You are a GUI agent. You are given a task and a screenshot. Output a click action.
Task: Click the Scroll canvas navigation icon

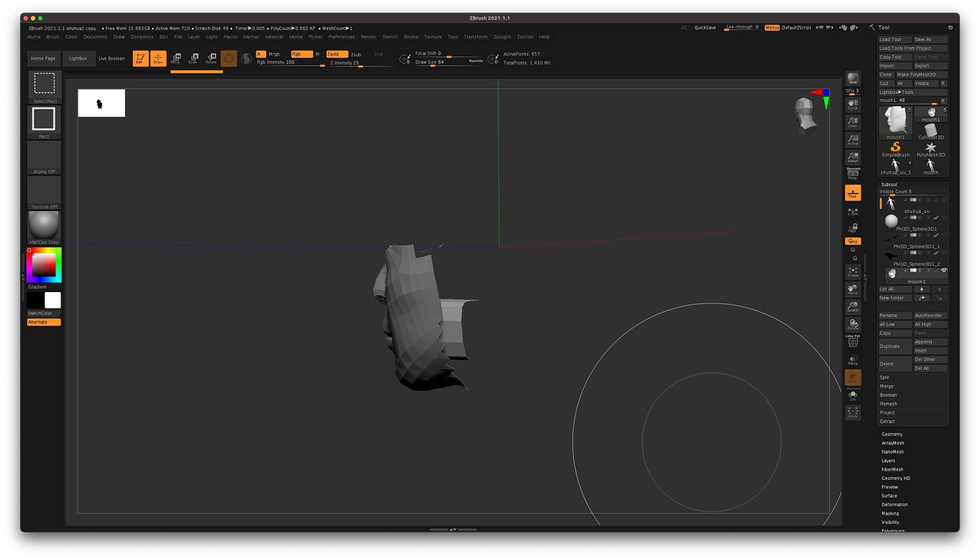853,104
